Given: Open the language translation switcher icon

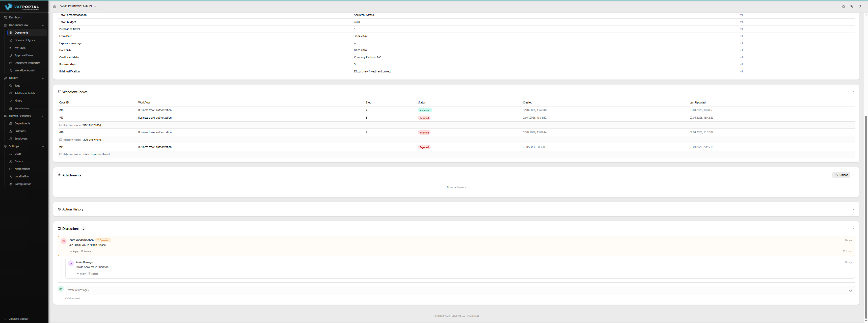Looking at the screenshot, I should (x=852, y=6).
